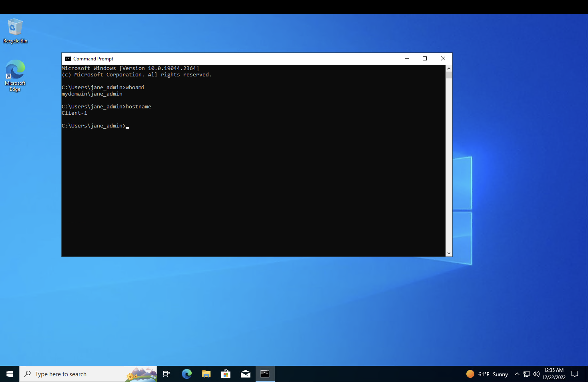The image size is (588, 382).
Task: Maximize the Command Prompt window
Action: pyautogui.click(x=425, y=59)
